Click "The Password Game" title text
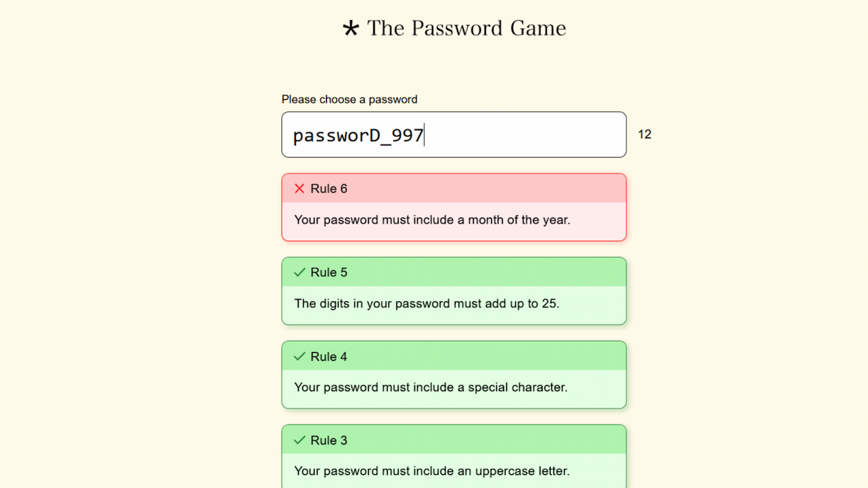The image size is (868, 488). tap(467, 29)
